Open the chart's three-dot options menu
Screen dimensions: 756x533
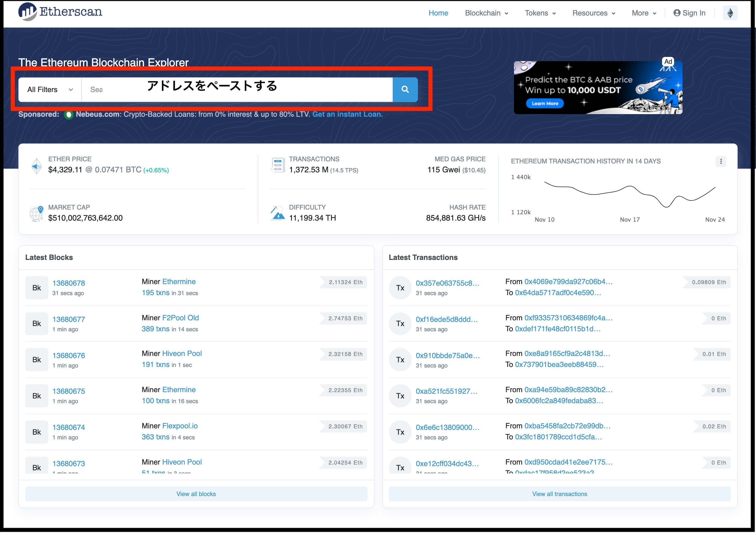pyautogui.click(x=721, y=162)
